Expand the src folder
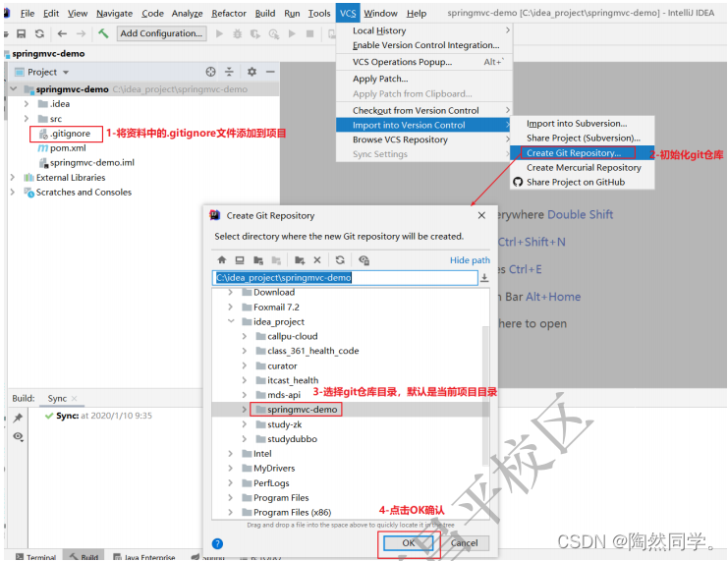This screenshot has width=728, height=561. (x=27, y=119)
